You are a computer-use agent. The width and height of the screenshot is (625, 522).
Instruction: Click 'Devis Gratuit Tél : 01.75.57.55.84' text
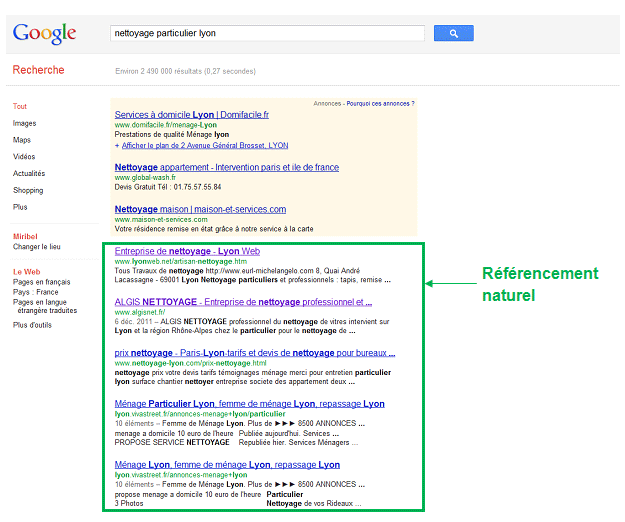(x=168, y=187)
